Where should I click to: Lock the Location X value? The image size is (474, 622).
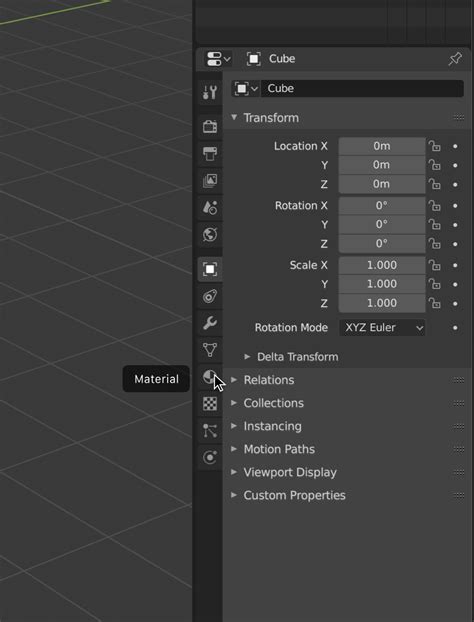pyautogui.click(x=435, y=146)
